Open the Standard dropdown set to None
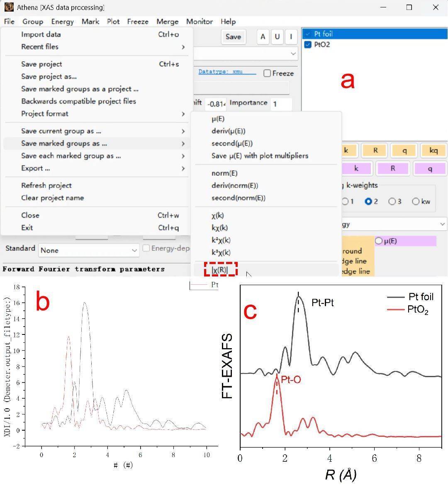 [x=89, y=250]
